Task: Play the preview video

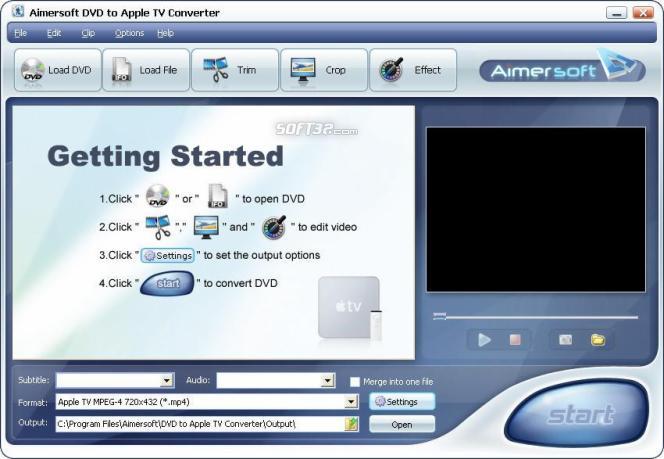Action: 484,340
